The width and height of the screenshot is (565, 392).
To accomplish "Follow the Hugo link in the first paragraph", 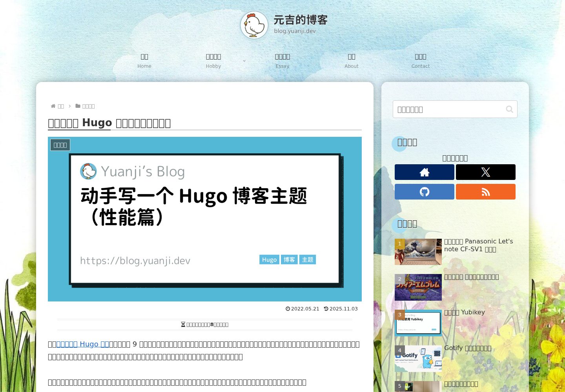I will pyautogui.click(x=83, y=344).
